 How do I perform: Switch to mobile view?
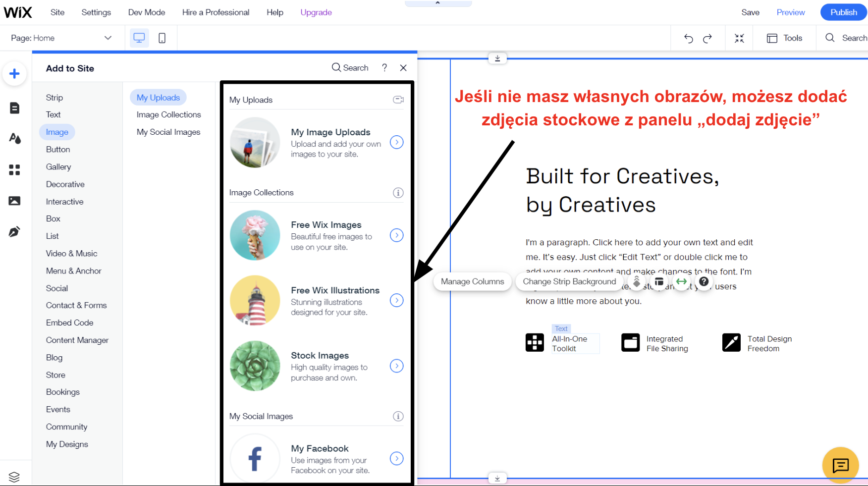(x=162, y=38)
